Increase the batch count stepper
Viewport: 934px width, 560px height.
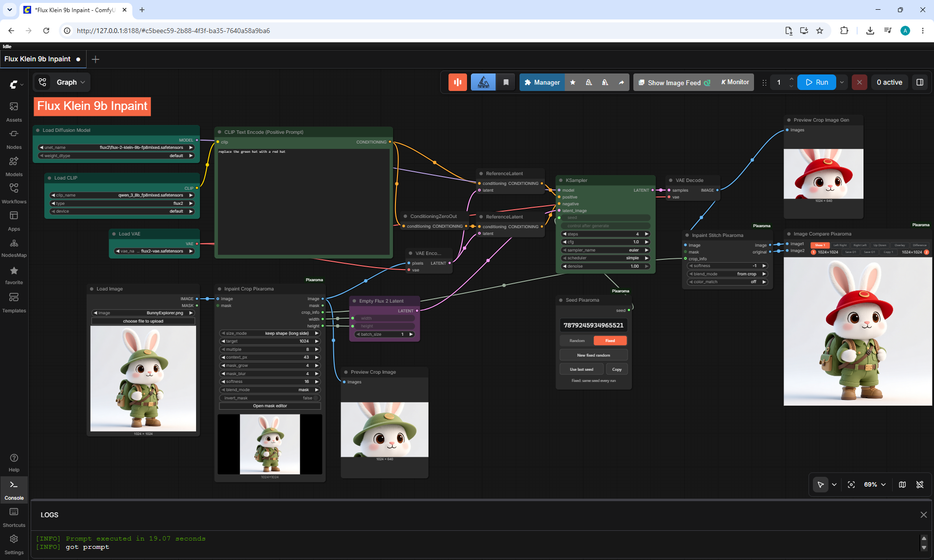pos(791,79)
